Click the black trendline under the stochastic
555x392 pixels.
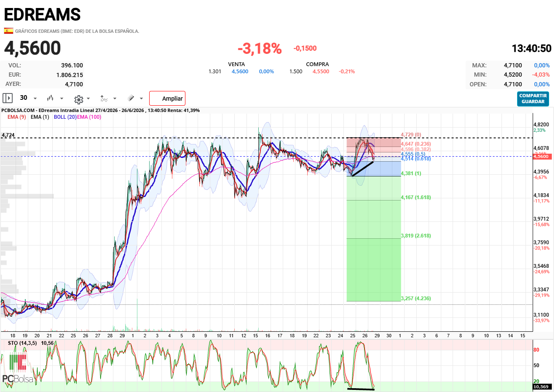(x=361, y=389)
